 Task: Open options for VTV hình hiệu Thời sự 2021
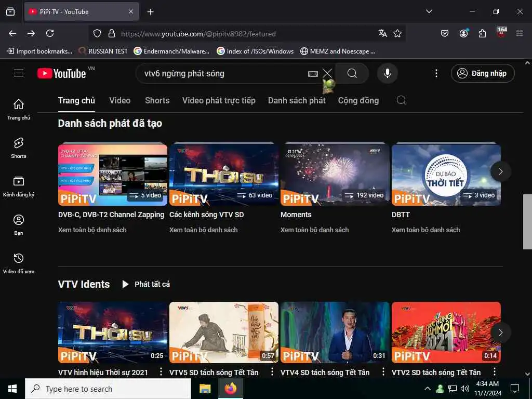pyautogui.click(x=161, y=372)
